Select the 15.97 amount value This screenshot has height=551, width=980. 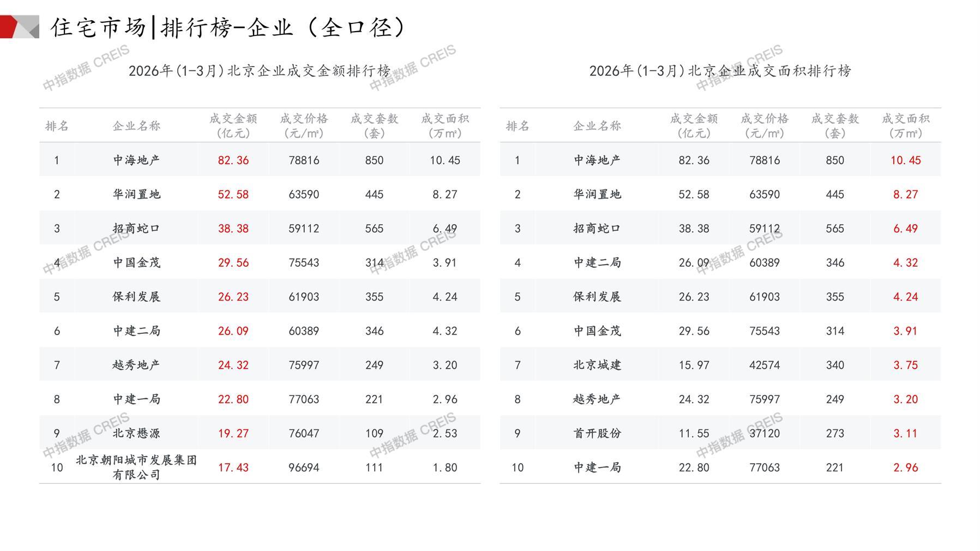click(694, 365)
